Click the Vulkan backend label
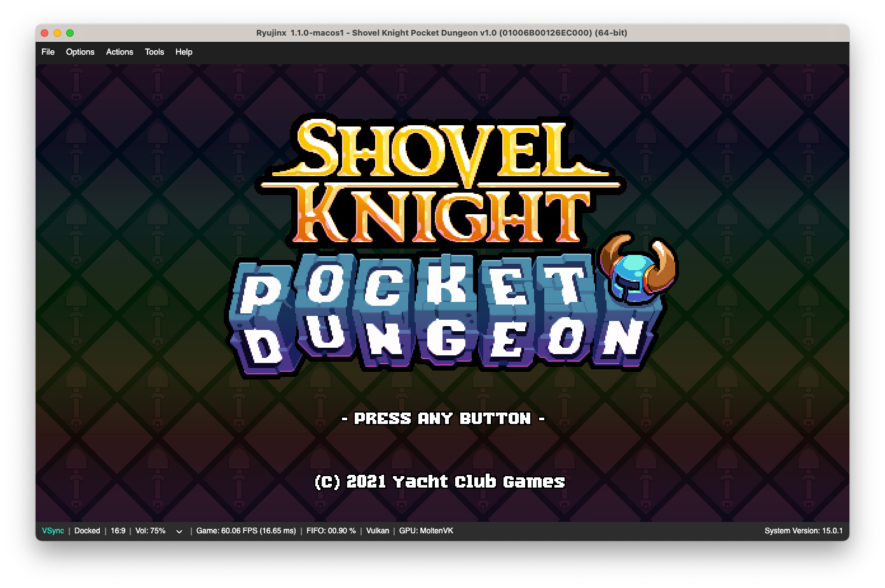The width and height of the screenshot is (885, 588). [377, 530]
